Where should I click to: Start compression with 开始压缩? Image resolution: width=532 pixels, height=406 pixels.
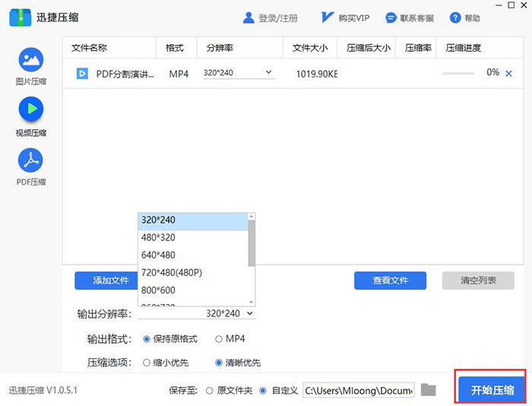point(492,390)
